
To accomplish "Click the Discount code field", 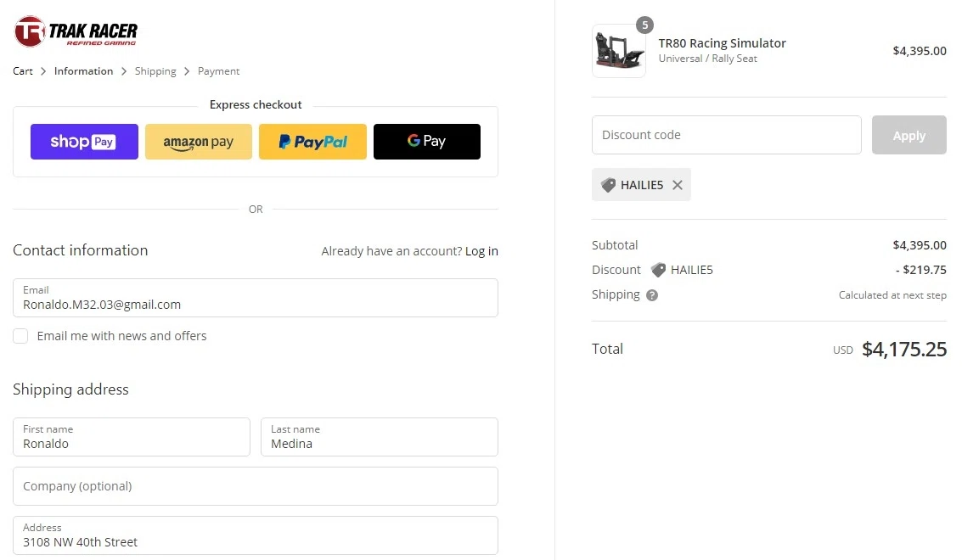I will pos(727,135).
